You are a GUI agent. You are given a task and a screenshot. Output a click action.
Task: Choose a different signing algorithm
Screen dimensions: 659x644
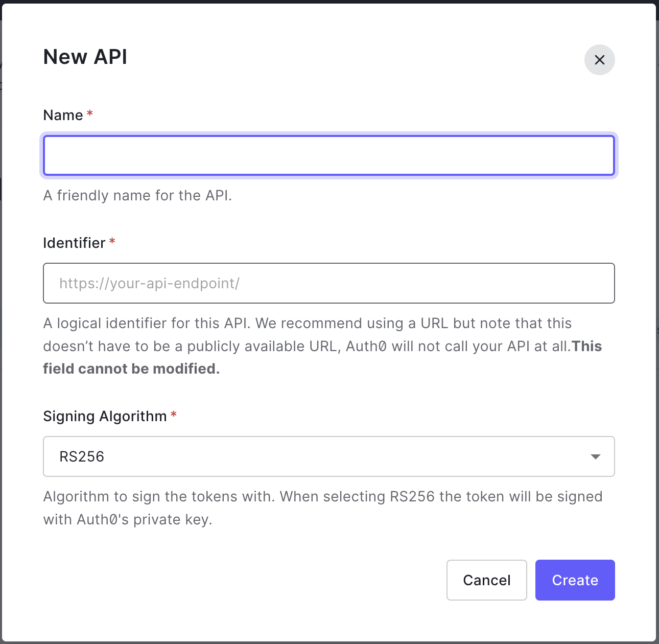coord(328,456)
